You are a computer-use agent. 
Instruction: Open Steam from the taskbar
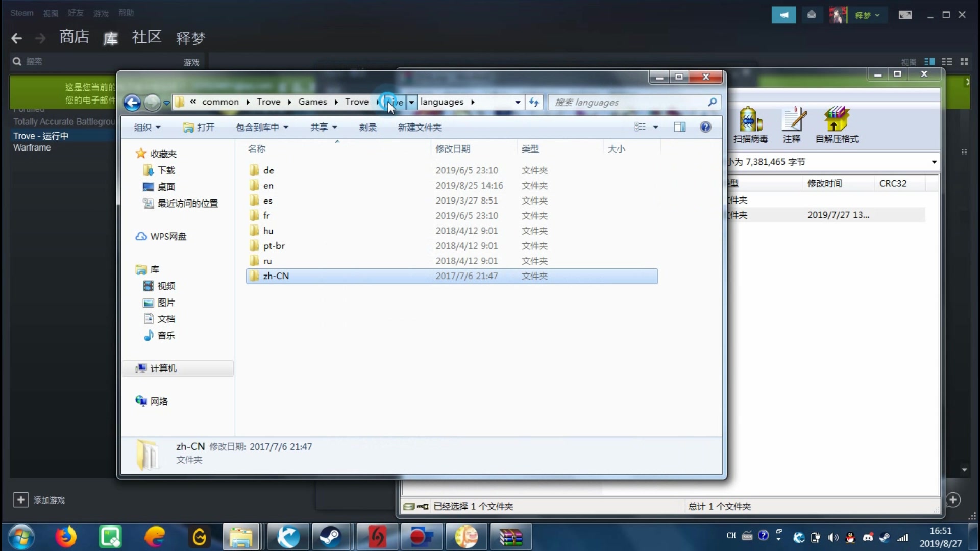pyautogui.click(x=330, y=537)
